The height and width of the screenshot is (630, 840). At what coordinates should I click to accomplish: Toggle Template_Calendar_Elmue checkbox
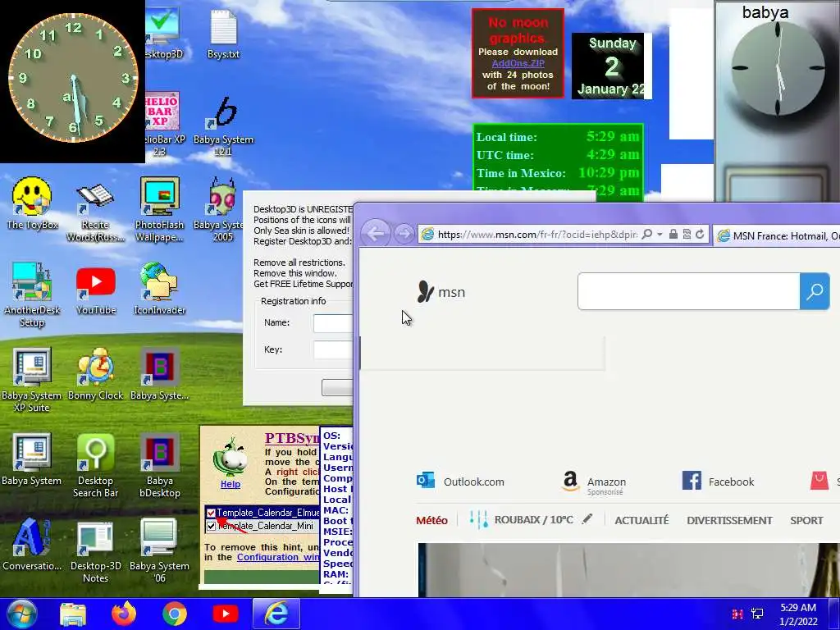click(x=211, y=513)
